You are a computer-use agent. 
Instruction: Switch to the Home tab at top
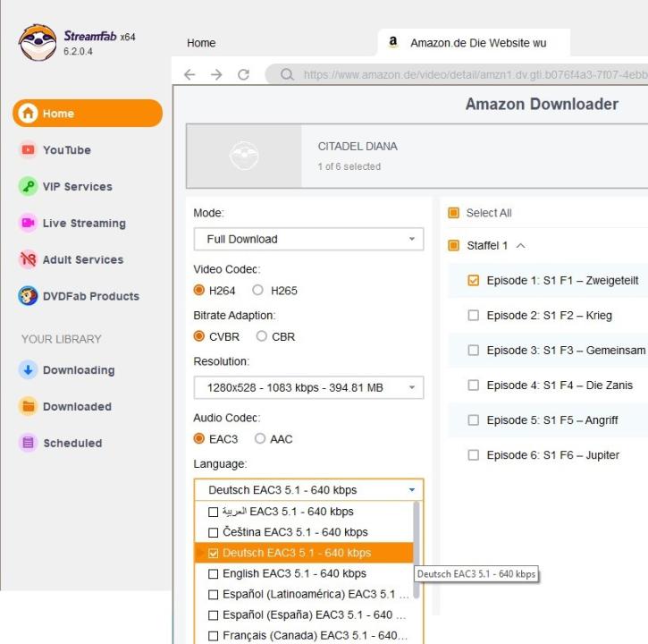click(201, 43)
